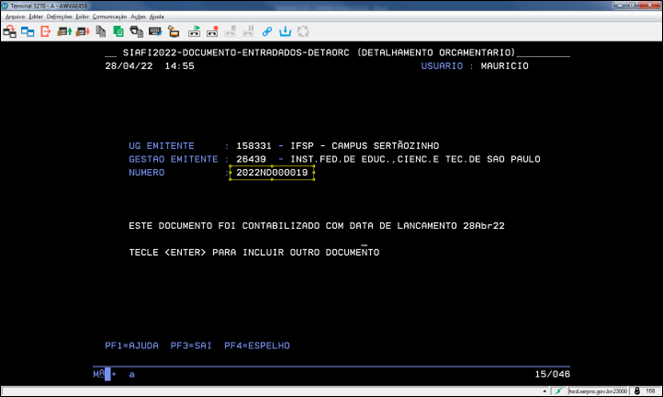
Task: Click the NUMERO field 2022ND000019
Action: pyautogui.click(x=272, y=172)
